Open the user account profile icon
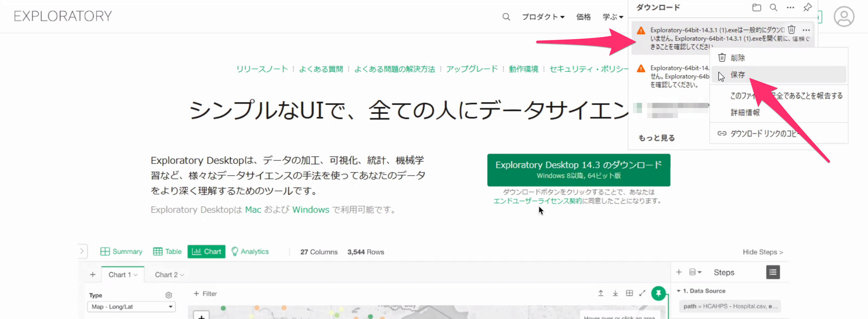The width and height of the screenshot is (868, 319). point(843,17)
